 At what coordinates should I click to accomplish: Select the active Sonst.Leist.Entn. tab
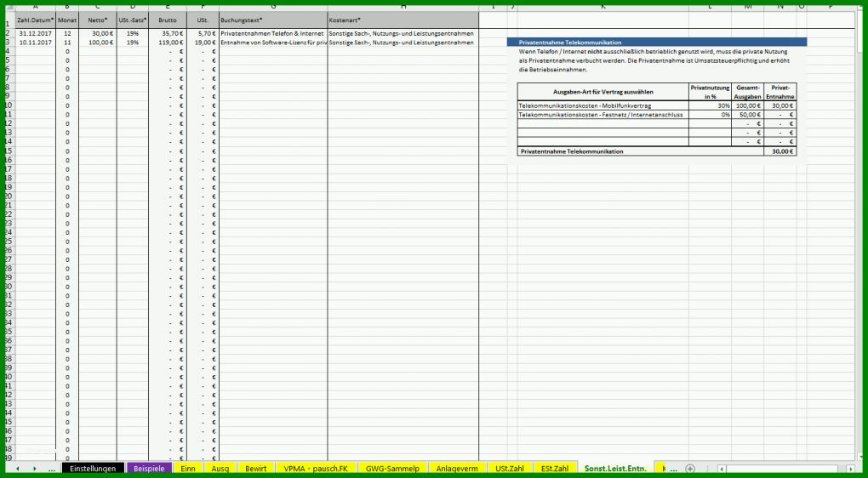pyautogui.click(x=615, y=469)
